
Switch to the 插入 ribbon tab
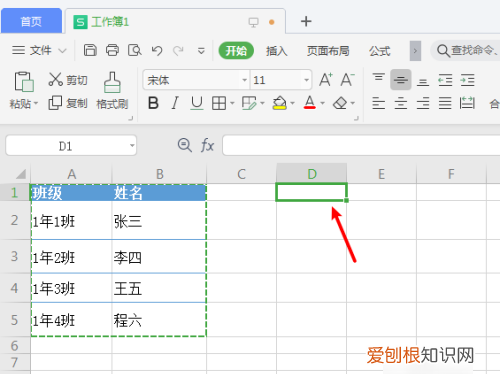tap(276, 51)
